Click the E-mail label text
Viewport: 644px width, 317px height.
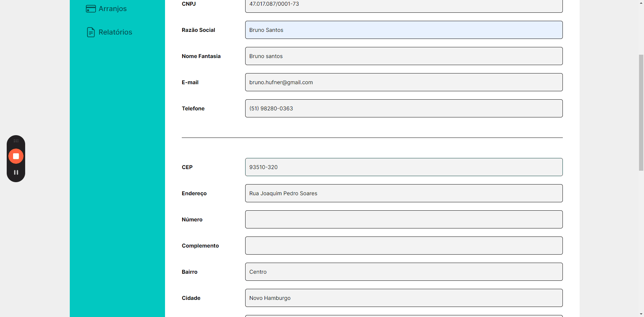coord(190,82)
